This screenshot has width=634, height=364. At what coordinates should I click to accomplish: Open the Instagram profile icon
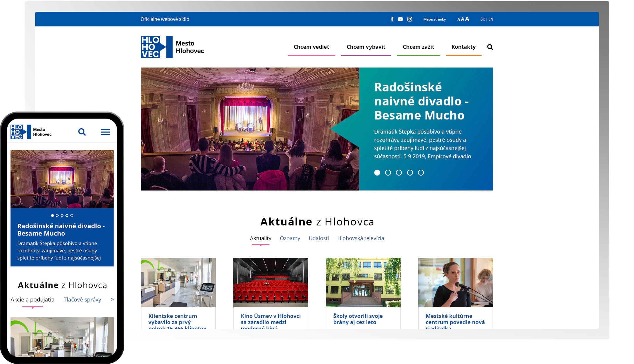(409, 19)
